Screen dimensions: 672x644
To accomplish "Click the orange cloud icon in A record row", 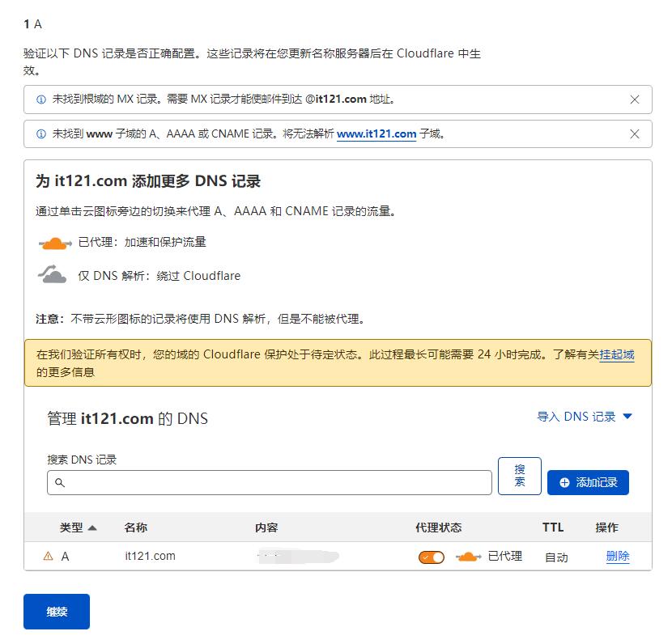I will [469, 557].
